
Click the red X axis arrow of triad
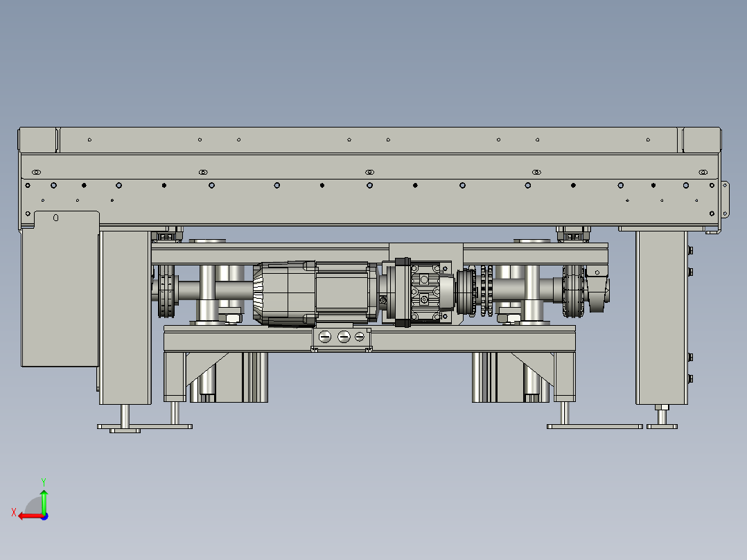tap(30, 516)
